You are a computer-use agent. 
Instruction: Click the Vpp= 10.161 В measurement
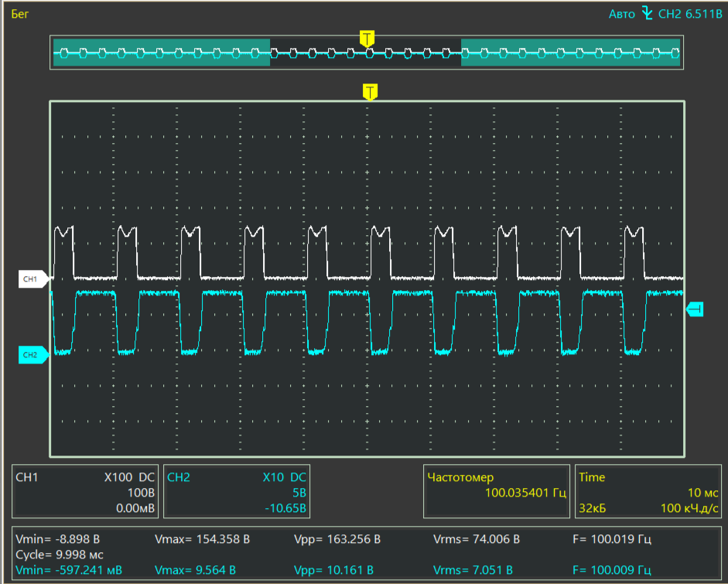[333, 570]
